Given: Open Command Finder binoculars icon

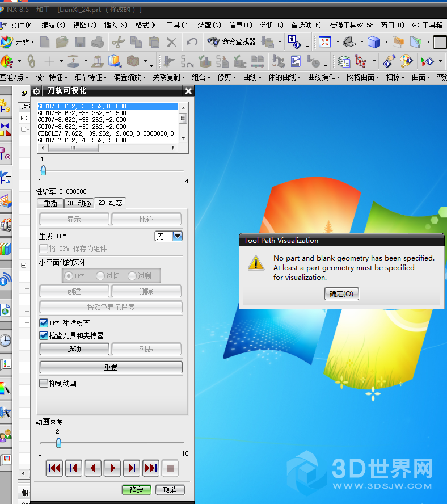Looking at the screenshot, I should (213, 42).
